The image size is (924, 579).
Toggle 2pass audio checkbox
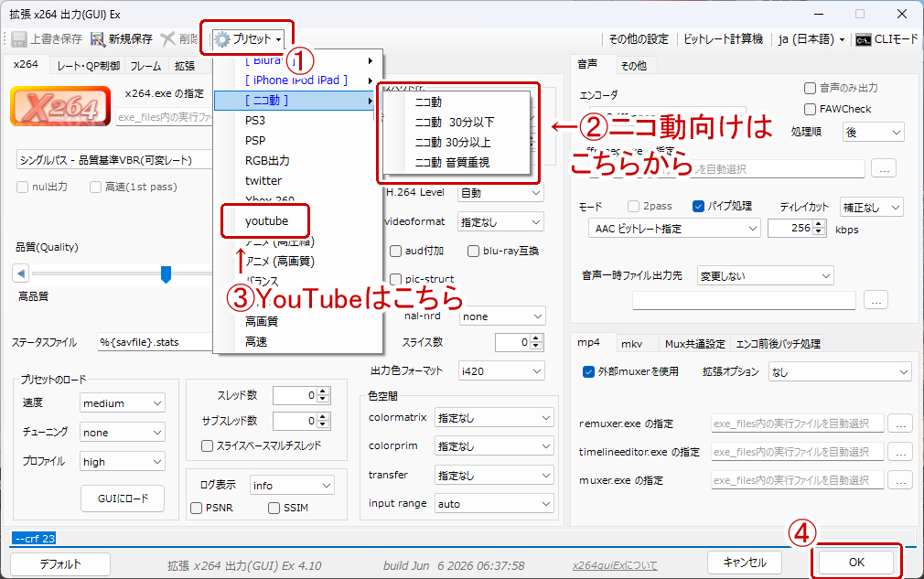633,206
